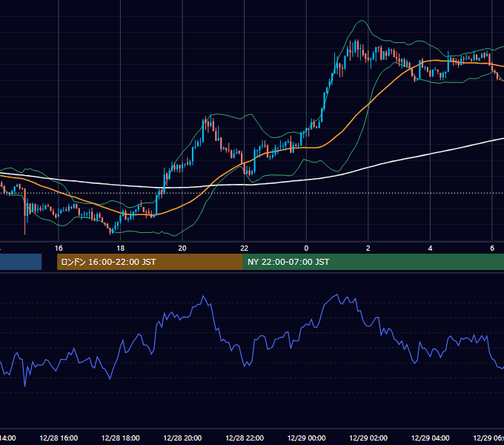Click the 12/28 16:00 time label

point(59,438)
